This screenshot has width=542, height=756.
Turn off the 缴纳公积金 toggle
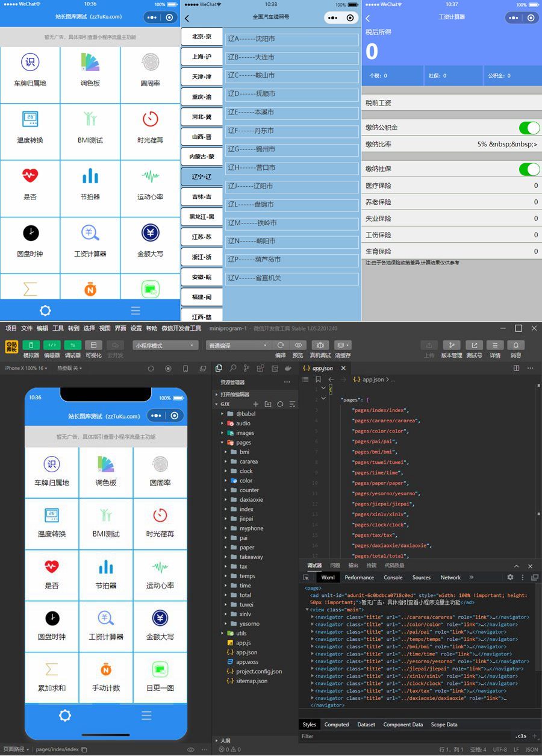[528, 128]
